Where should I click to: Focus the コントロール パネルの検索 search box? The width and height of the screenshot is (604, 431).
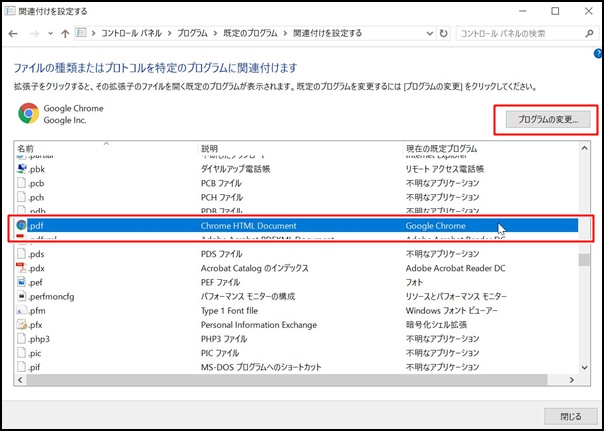click(x=522, y=34)
